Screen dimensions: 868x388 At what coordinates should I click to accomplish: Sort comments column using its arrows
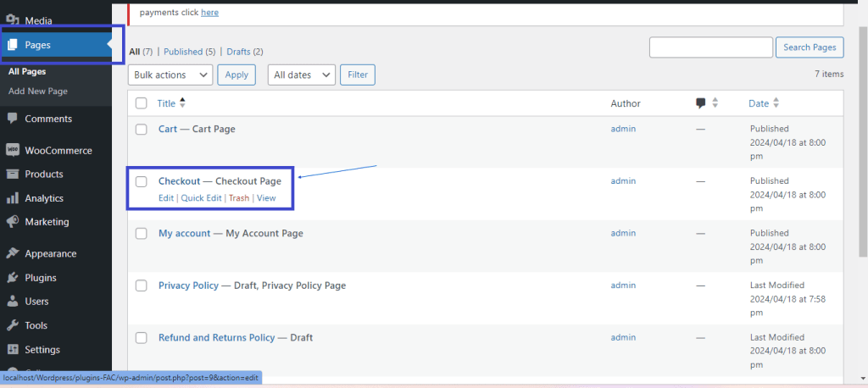(x=715, y=103)
